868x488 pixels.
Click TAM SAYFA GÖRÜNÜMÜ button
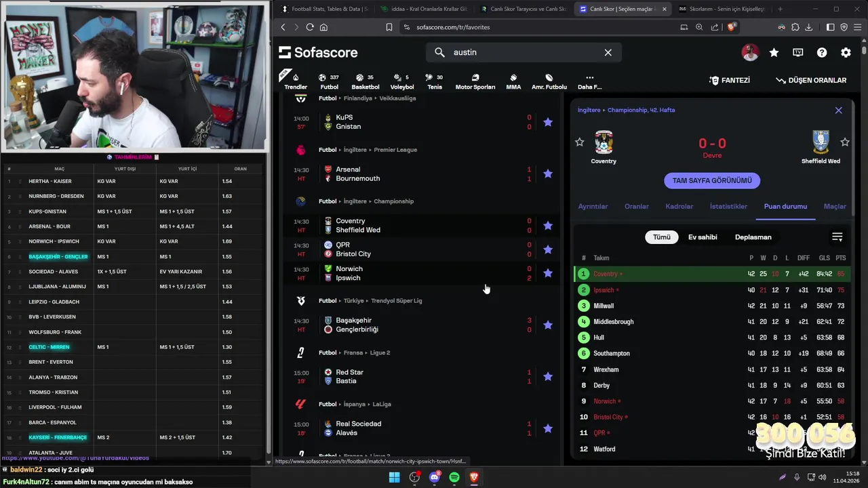(x=712, y=181)
